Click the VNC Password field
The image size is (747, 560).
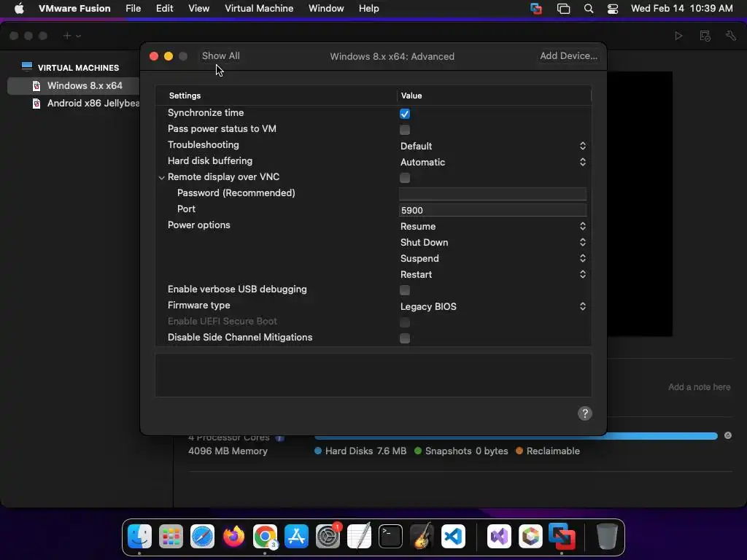click(492, 193)
